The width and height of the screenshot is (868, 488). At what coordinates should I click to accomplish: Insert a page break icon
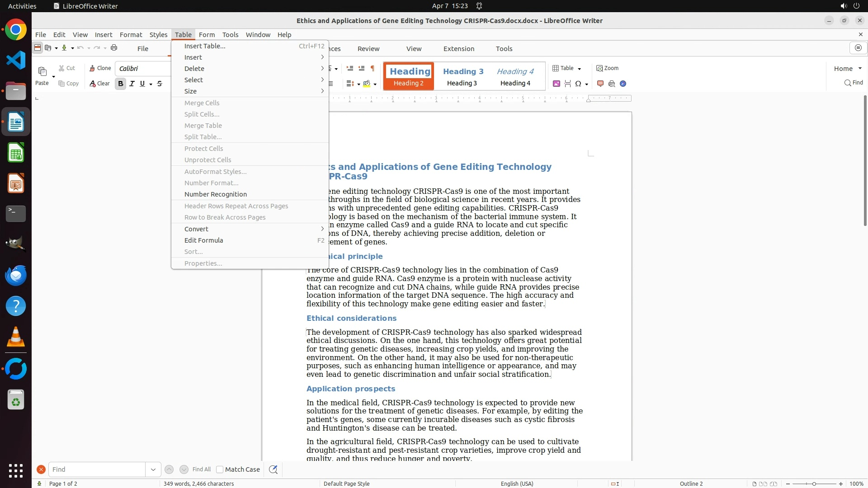click(567, 84)
